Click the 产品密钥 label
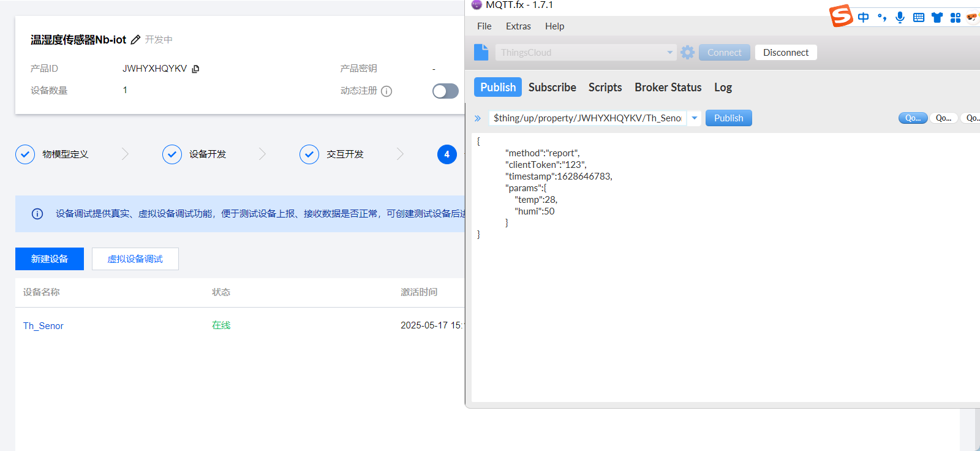This screenshot has width=980, height=451. pyautogui.click(x=359, y=69)
